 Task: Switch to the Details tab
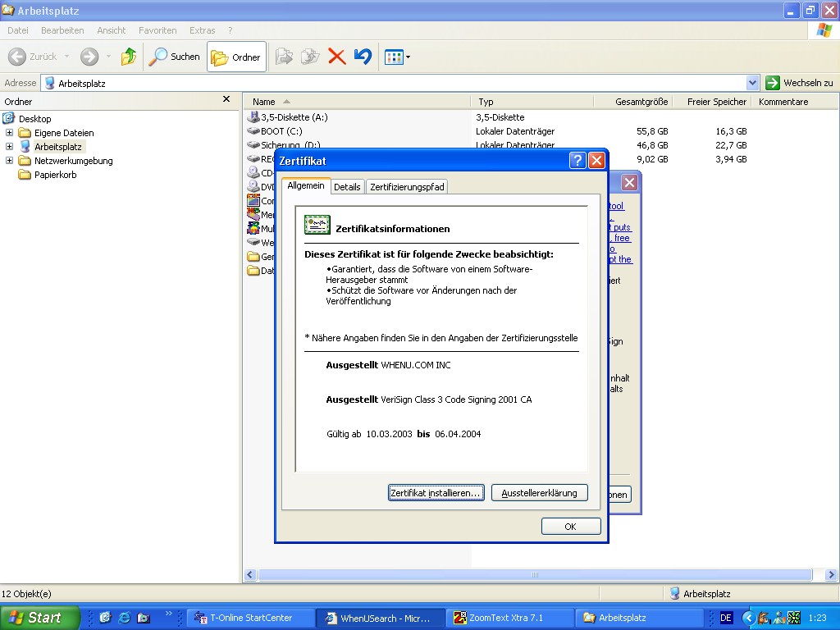click(x=347, y=187)
